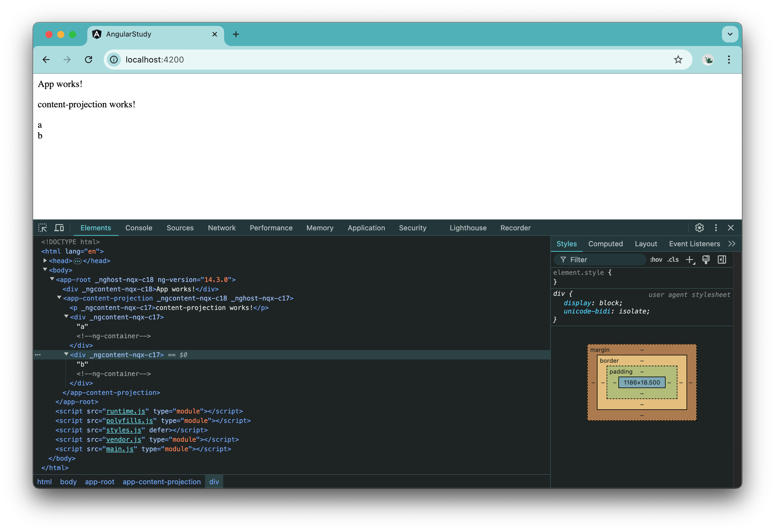Add a new style rule with the plus icon

pos(690,260)
